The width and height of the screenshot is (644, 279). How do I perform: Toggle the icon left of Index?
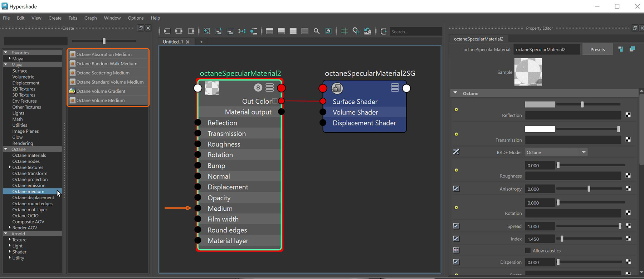click(x=456, y=239)
